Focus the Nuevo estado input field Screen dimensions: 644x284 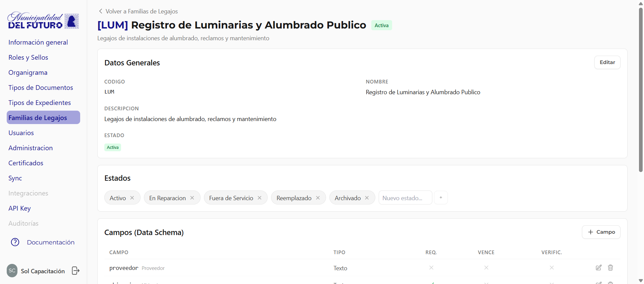click(x=405, y=198)
